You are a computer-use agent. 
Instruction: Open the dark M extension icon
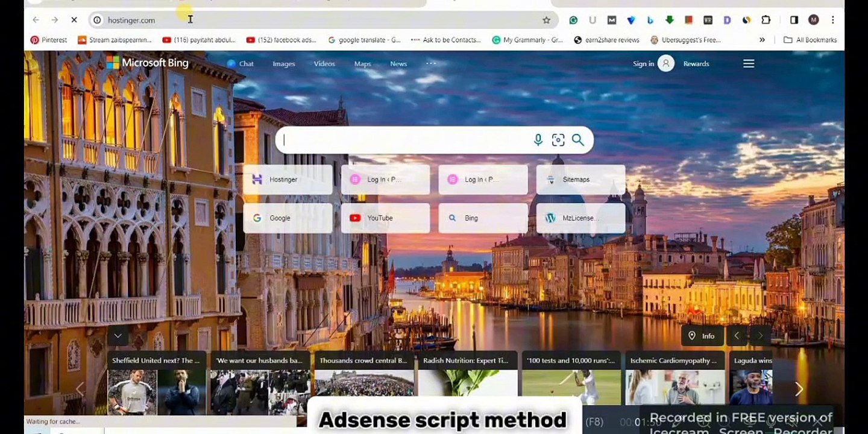(612, 20)
